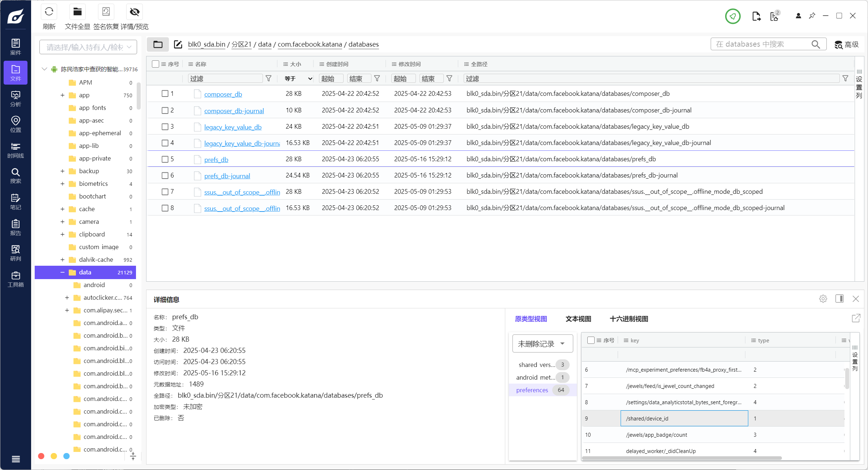
Task: Open the 研判 sidebar section
Action: pyautogui.click(x=16, y=253)
